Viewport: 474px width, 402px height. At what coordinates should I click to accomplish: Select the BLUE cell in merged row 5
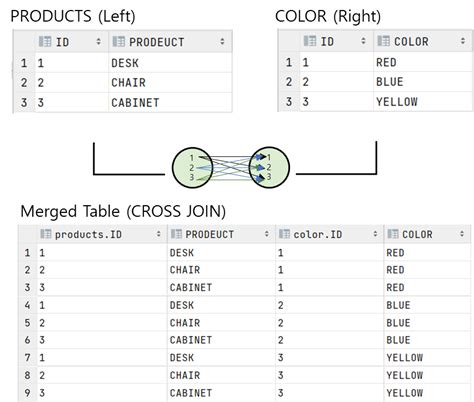pyautogui.click(x=427, y=323)
